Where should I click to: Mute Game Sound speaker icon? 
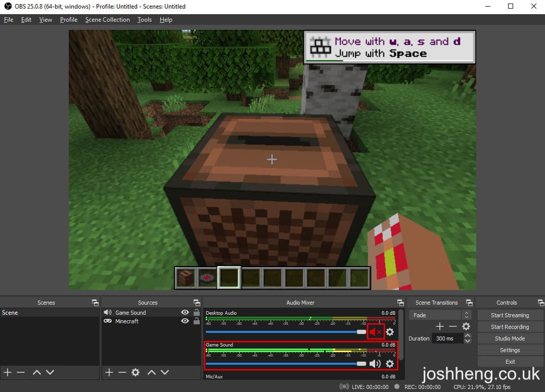pyautogui.click(x=375, y=364)
